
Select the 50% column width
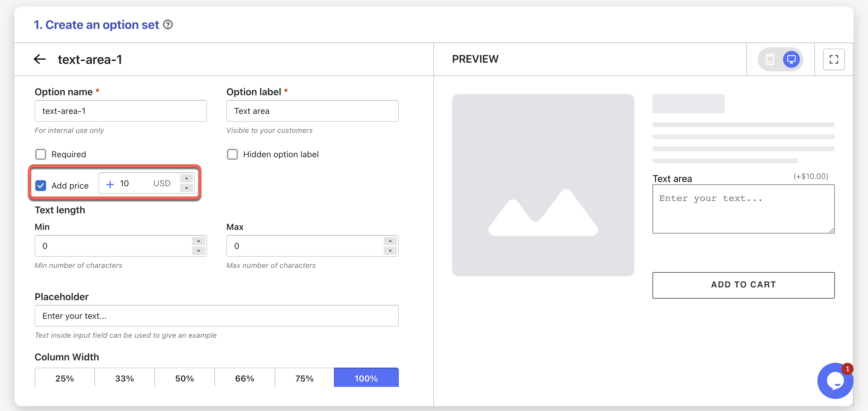click(184, 378)
